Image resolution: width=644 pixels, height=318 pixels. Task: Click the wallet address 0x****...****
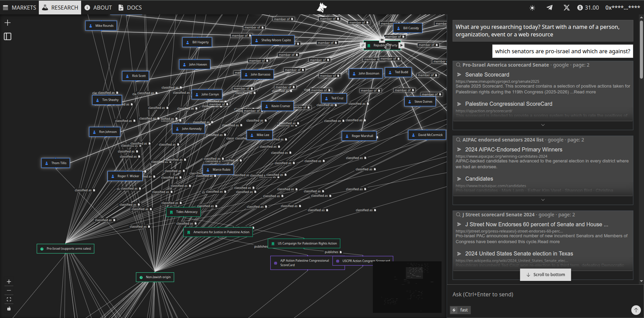click(622, 8)
